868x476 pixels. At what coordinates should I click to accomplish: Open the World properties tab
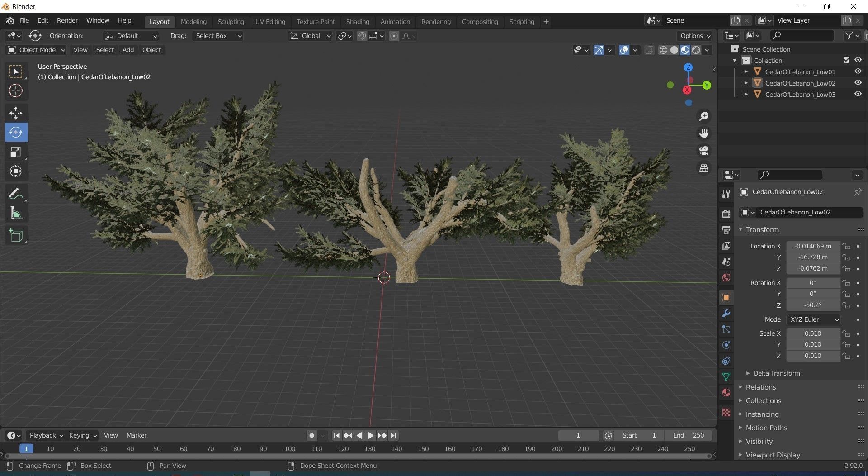pyautogui.click(x=726, y=277)
